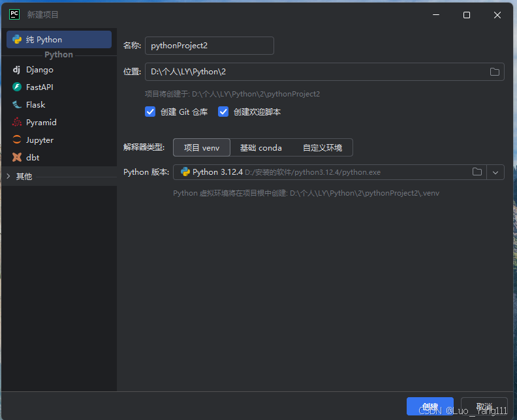Select dbt project type
The height and width of the screenshot is (420, 517).
pyautogui.click(x=59, y=157)
